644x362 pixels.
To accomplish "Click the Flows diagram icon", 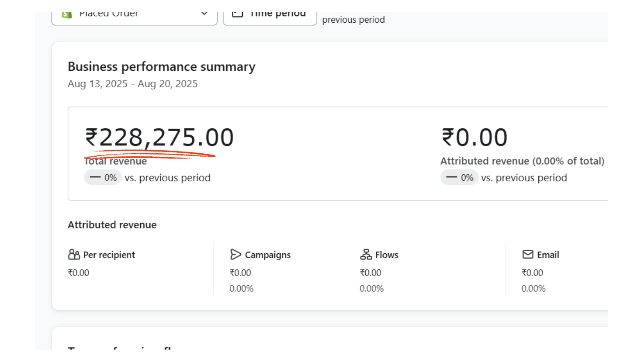I will click(x=366, y=255).
